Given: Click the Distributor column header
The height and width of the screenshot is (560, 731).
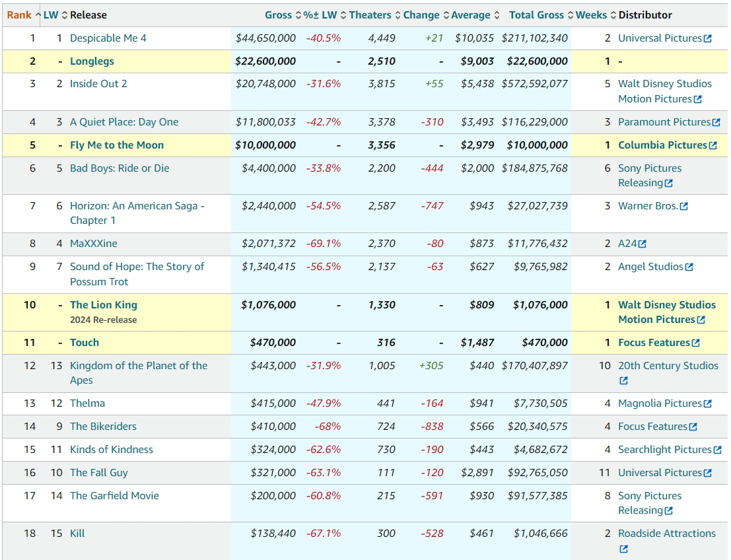Looking at the screenshot, I should point(645,15).
